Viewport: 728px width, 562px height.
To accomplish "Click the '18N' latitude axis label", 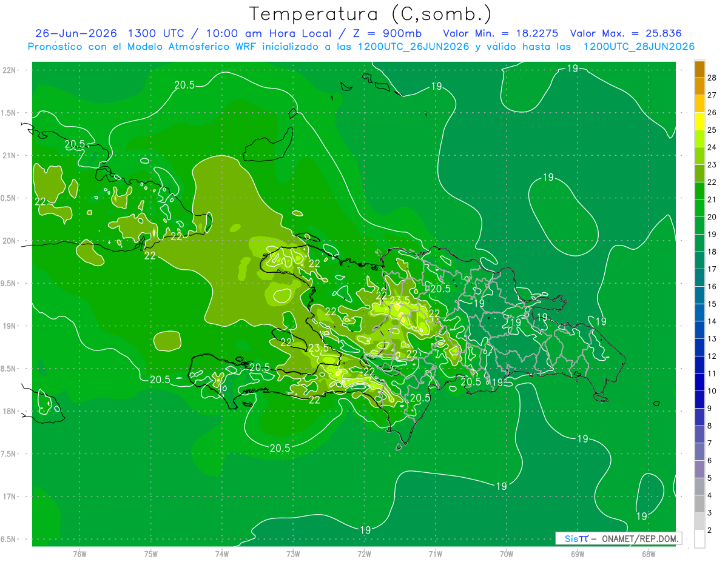I will [x=10, y=411].
